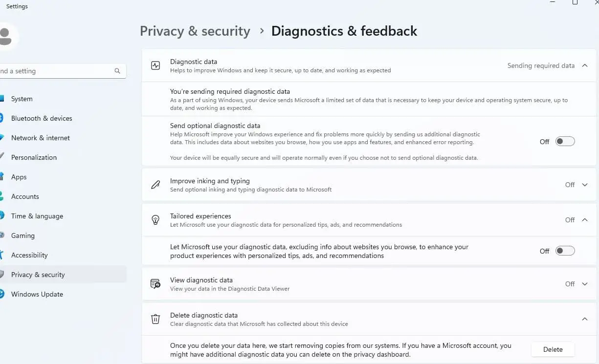Click the Improve inking and typing pen icon
Screen dimensions: 599x364
[155, 185]
